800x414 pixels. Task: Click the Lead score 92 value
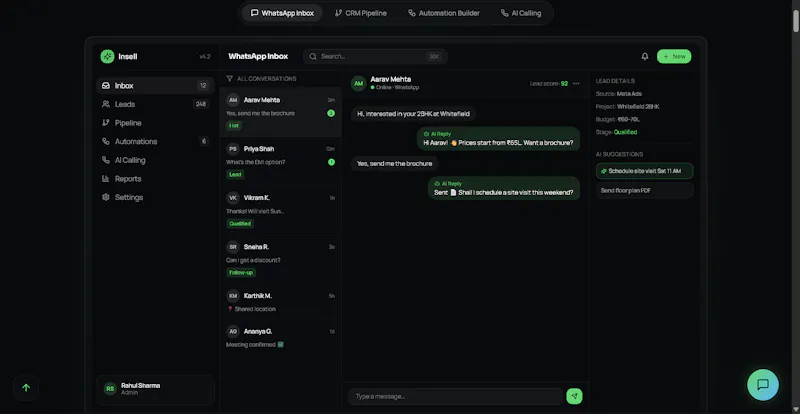click(x=564, y=84)
